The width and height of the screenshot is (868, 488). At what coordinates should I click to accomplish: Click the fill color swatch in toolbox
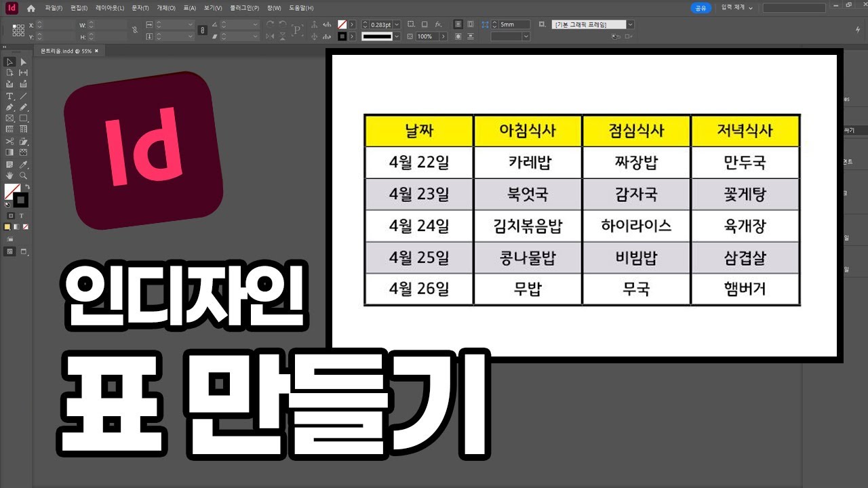coord(12,190)
